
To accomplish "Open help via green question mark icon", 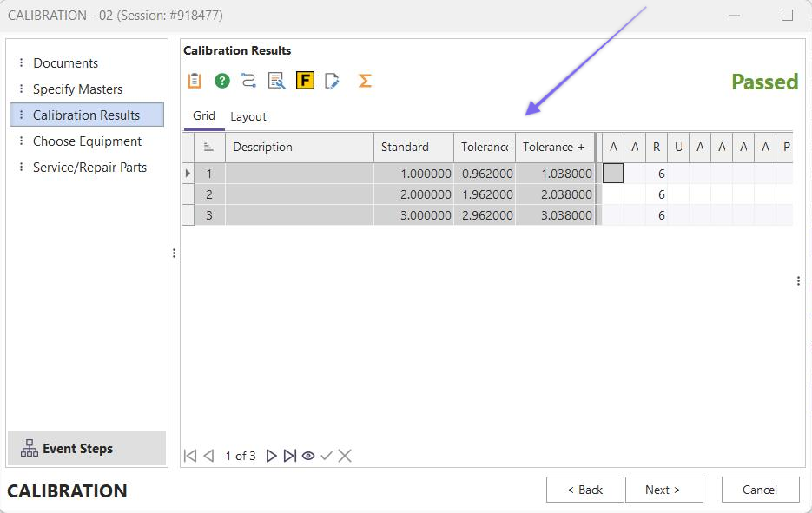I will tap(222, 81).
